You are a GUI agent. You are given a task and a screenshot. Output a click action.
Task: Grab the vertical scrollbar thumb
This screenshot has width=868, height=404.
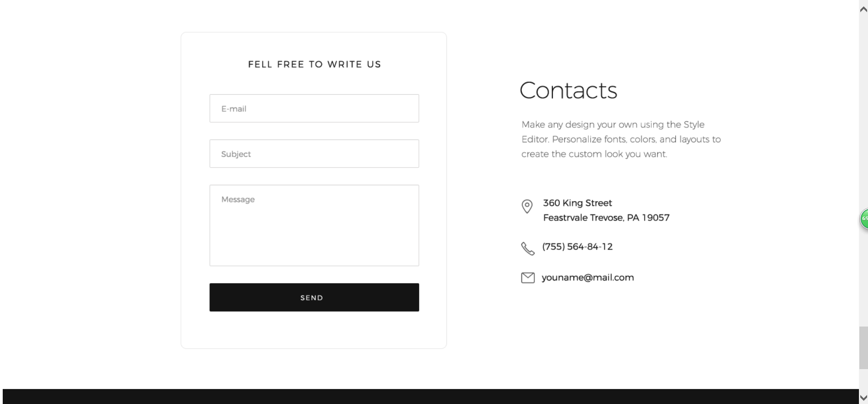tap(863, 347)
